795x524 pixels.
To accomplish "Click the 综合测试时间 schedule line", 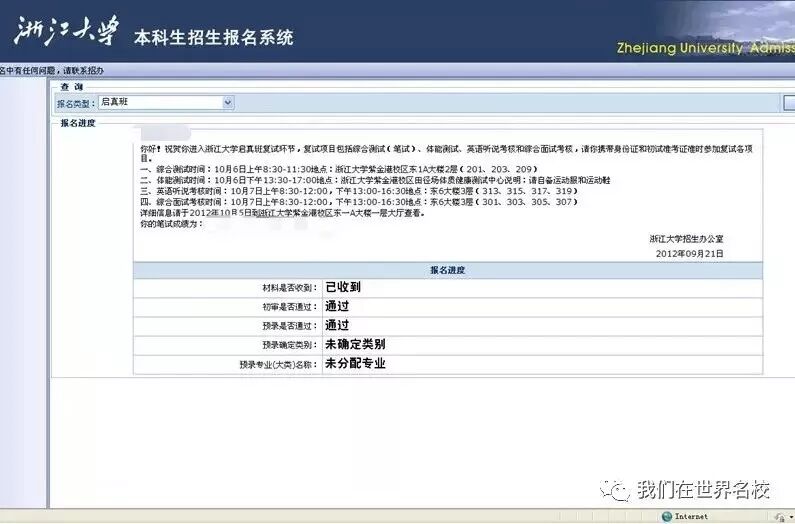I will (339, 169).
